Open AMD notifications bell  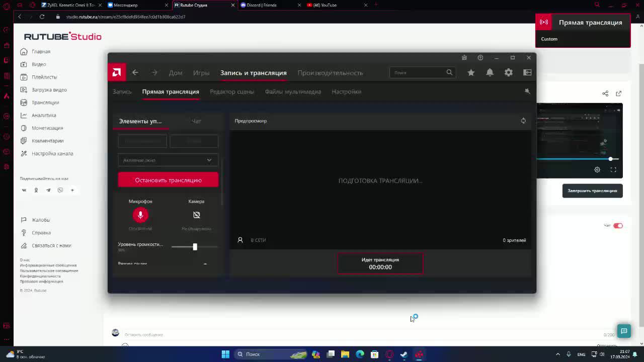click(x=490, y=72)
